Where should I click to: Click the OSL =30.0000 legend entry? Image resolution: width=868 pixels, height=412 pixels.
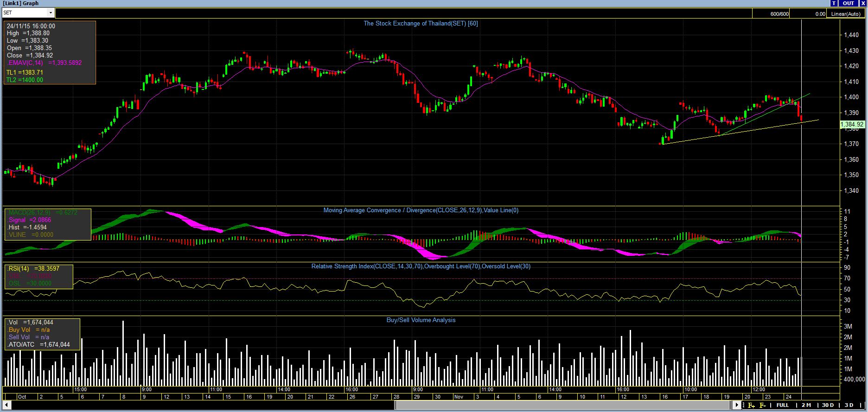(30, 283)
